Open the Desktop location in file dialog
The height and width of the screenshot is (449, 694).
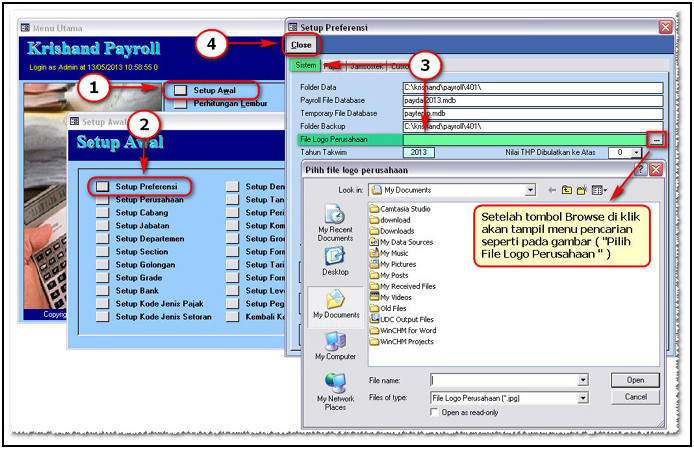335,260
